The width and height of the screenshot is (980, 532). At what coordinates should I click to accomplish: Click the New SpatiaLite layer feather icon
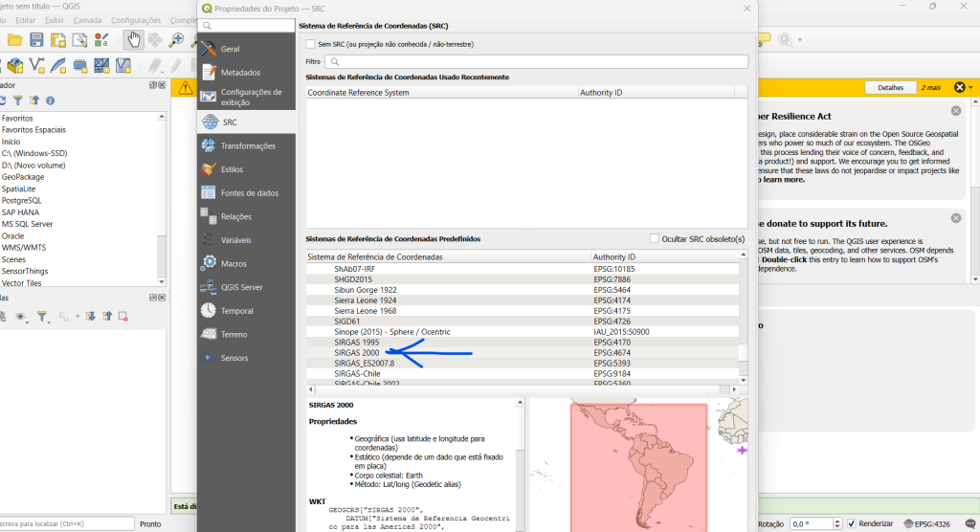[x=58, y=65]
